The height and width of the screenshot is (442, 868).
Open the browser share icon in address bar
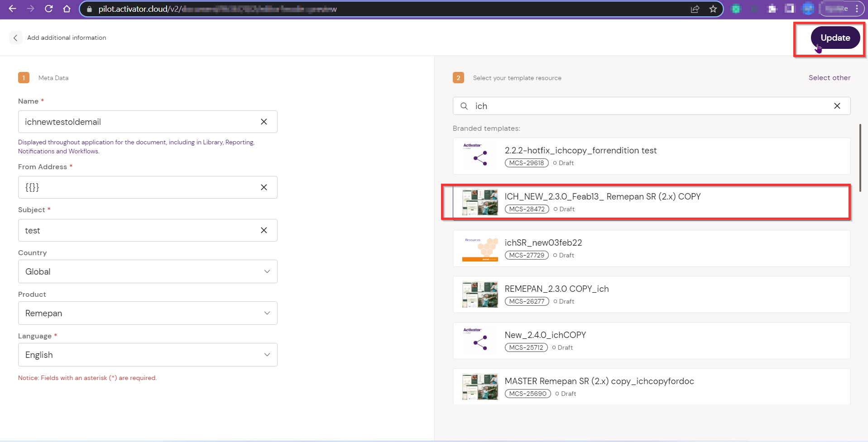point(695,9)
